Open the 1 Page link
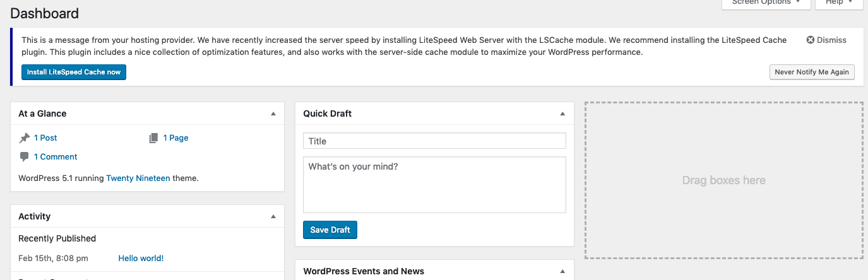Image resolution: width=868 pixels, height=280 pixels. (x=175, y=138)
